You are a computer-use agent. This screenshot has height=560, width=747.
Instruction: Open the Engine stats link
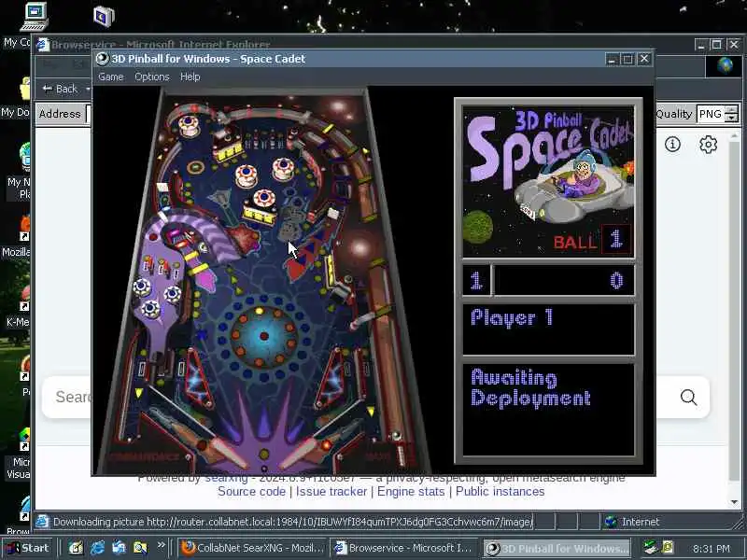pyautogui.click(x=411, y=492)
